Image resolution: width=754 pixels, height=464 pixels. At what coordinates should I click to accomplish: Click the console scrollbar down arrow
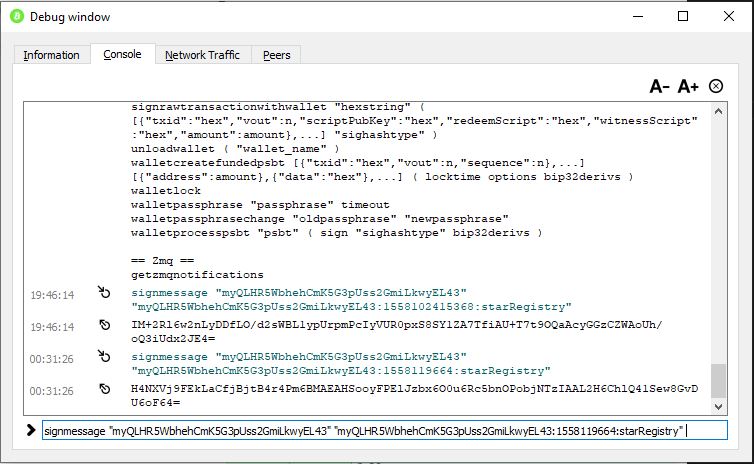click(718, 407)
